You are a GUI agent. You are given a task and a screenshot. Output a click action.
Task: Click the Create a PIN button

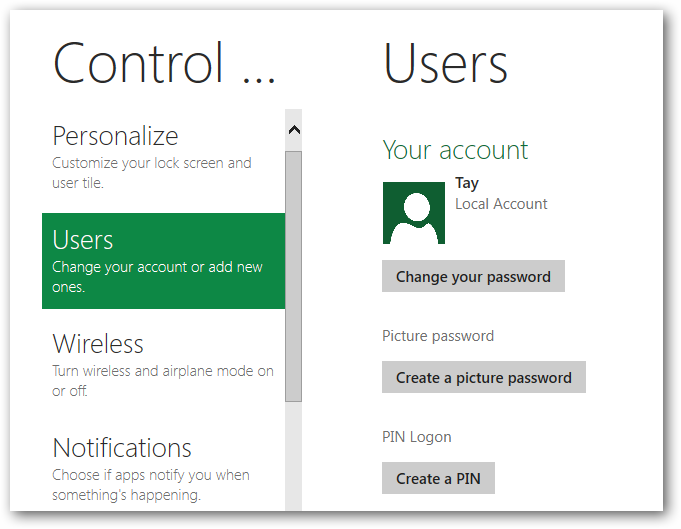[438, 479]
